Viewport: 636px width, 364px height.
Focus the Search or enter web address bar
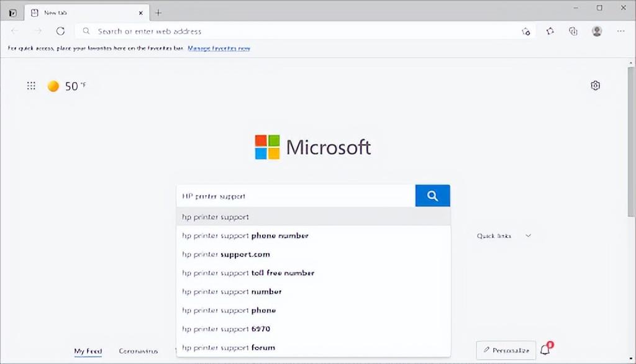(305, 31)
